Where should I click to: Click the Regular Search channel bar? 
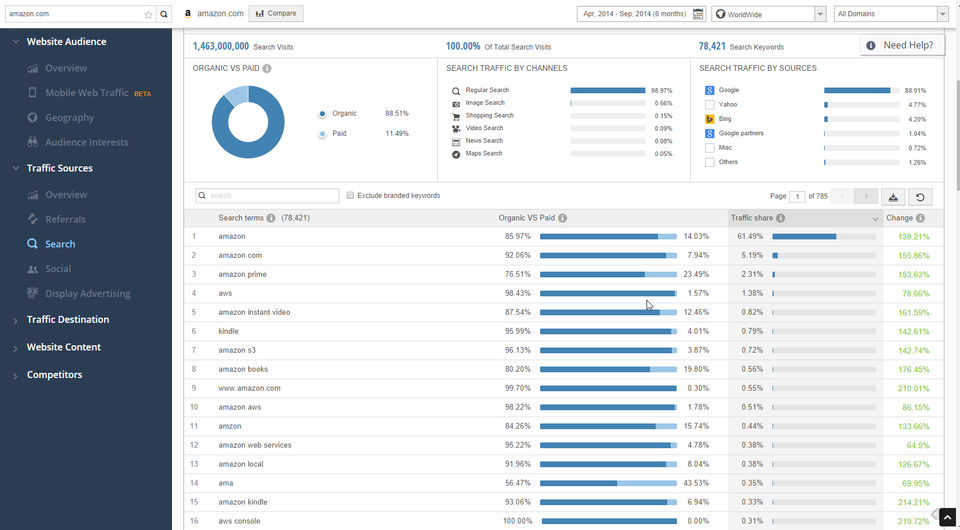pos(608,90)
